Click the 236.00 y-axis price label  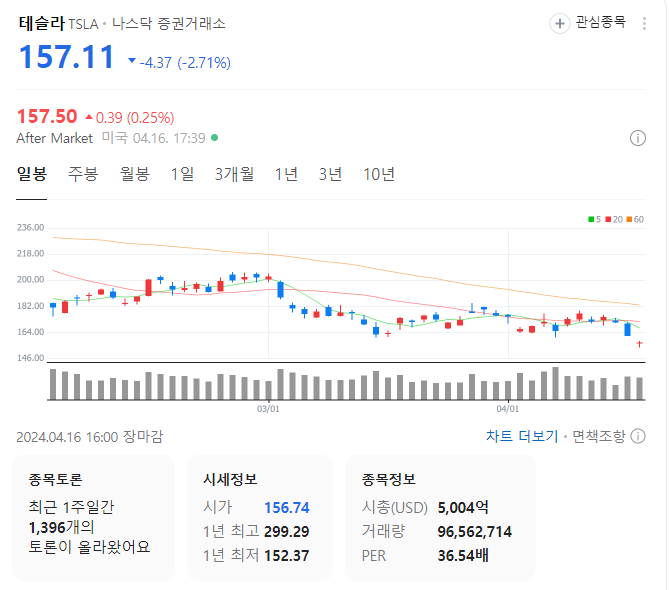point(30,228)
